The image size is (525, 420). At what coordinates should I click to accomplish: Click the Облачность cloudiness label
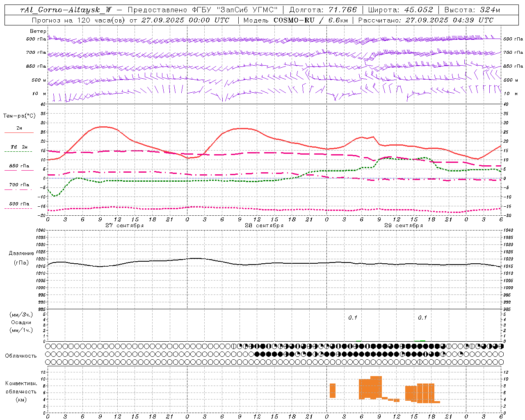(x=21, y=356)
